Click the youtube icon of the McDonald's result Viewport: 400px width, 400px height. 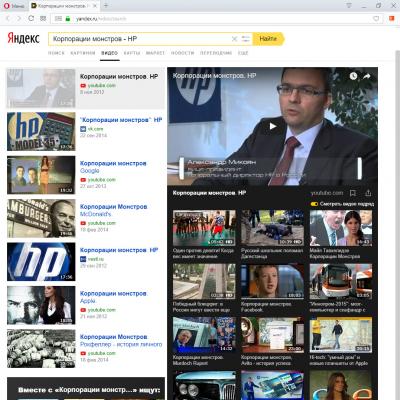(x=83, y=223)
